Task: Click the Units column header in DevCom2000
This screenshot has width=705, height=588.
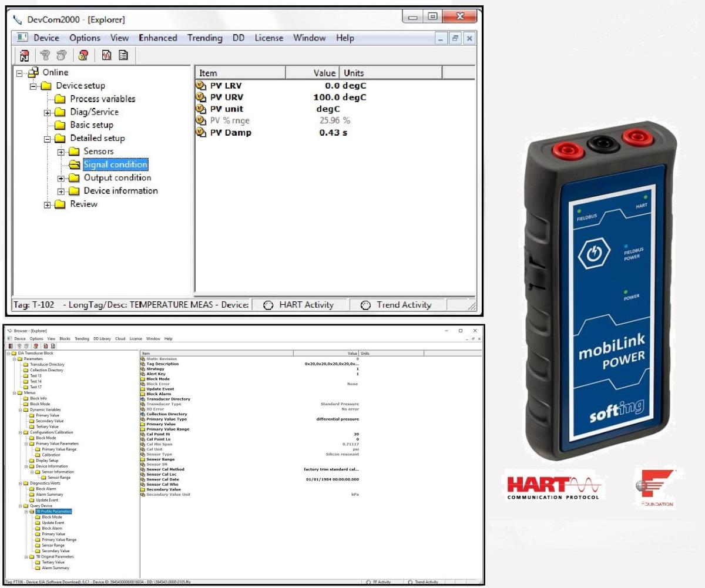Action: coord(391,73)
